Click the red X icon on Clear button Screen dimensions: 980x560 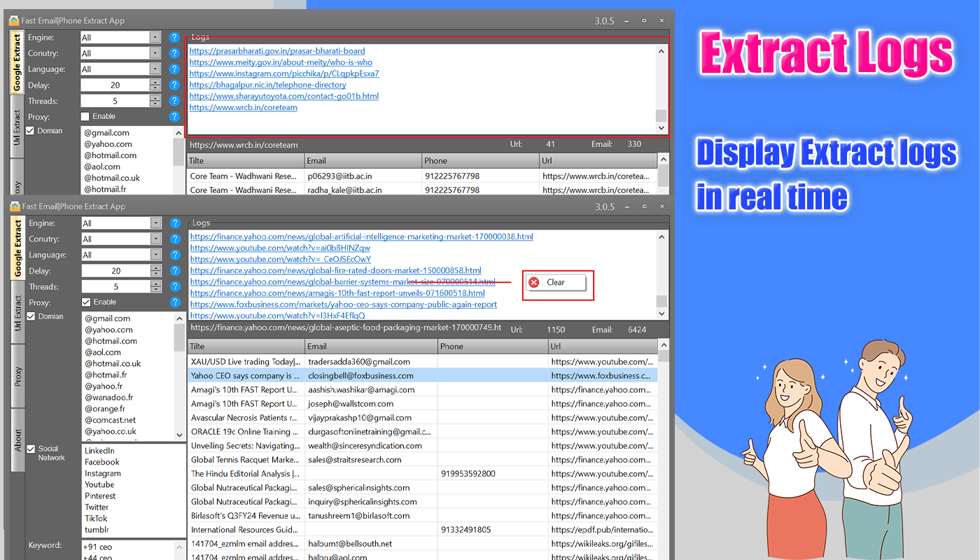coord(534,282)
